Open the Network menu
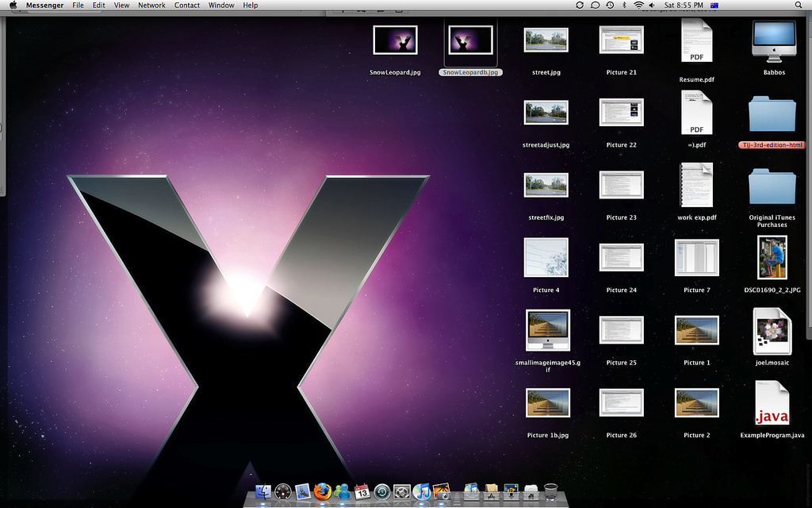 151,5
